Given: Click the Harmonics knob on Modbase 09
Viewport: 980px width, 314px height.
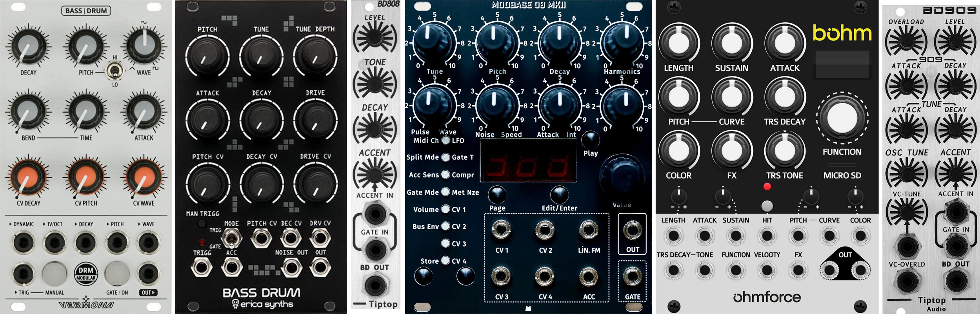Looking at the screenshot, I should point(622,43).
